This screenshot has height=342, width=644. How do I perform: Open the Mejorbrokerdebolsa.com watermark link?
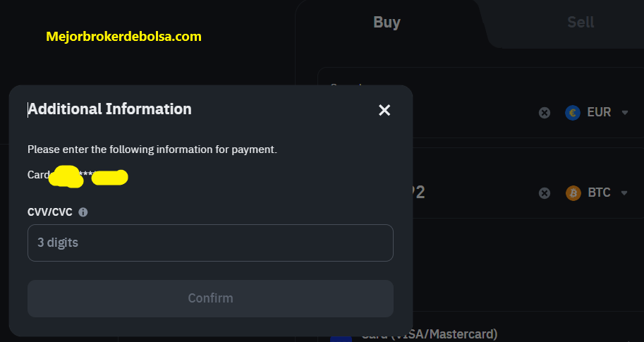pyautogui.click(x=123, y=37)
